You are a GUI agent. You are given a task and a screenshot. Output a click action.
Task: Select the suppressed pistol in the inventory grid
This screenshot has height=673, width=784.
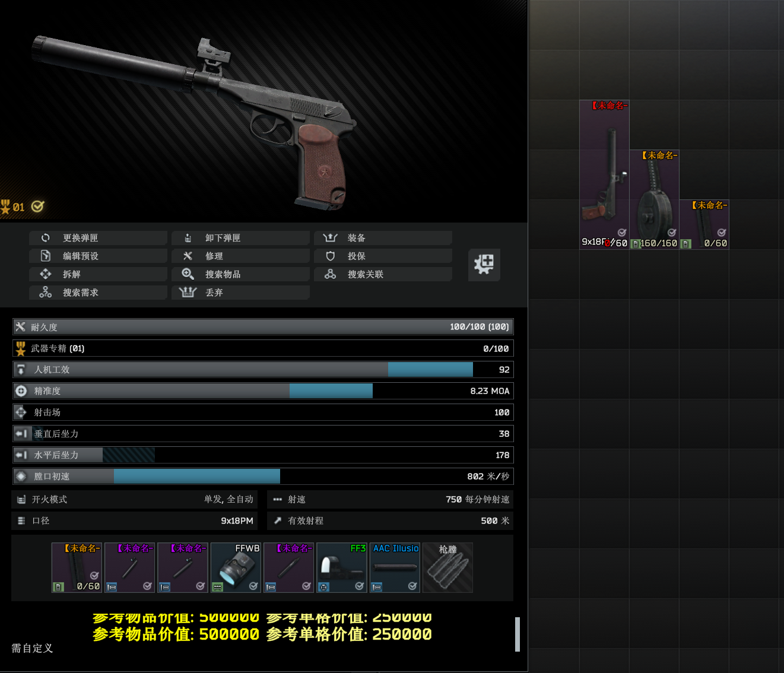click(x=604, y=174)
